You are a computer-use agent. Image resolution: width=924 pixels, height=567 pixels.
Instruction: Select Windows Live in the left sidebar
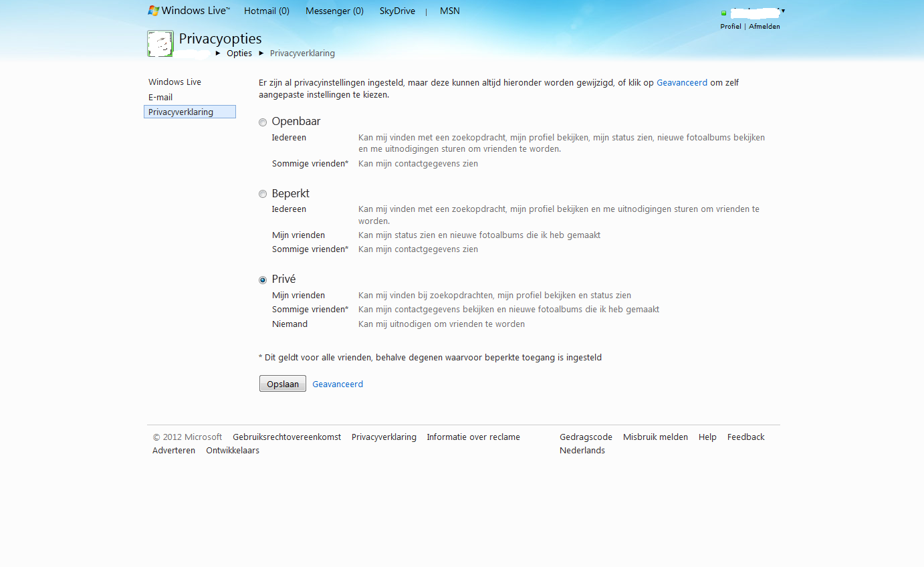175,82
